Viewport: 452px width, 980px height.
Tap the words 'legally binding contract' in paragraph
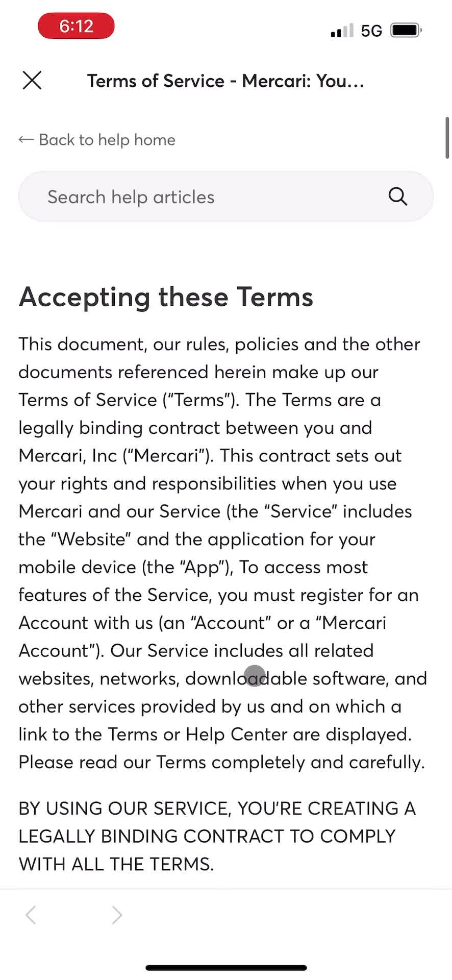pyautogui.click(x=119, y=428)
